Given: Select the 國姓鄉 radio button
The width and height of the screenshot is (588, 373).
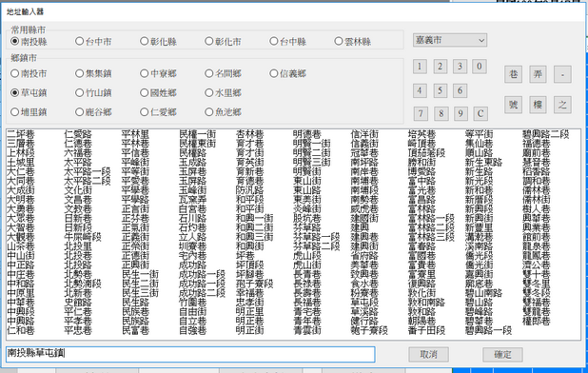Looking at the screenshot, I should point(158,92).
